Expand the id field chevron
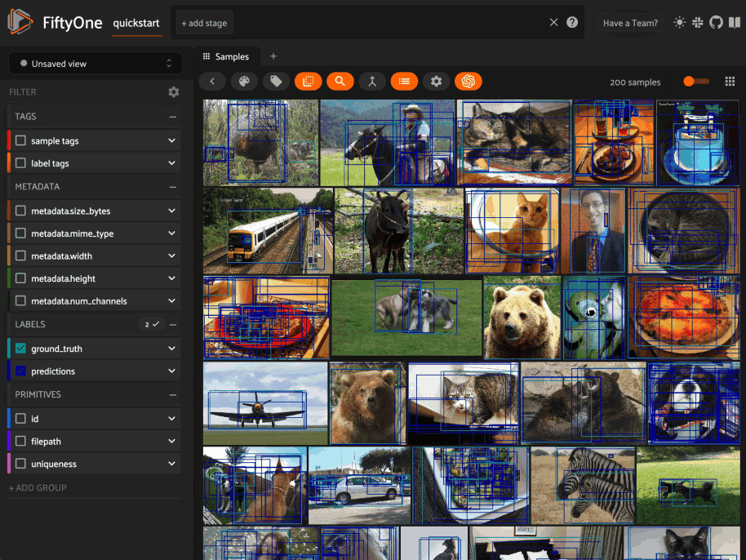This screenshot has height=560, width=746. tap(171, 418)
